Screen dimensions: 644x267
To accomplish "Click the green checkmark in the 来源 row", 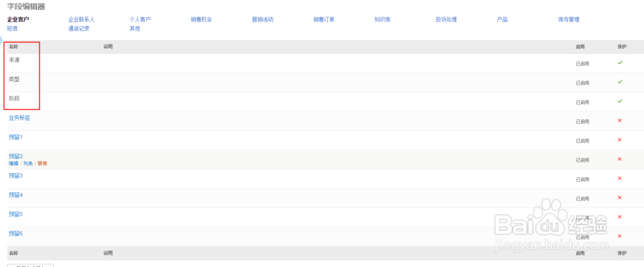I will (x=620, y=62).
